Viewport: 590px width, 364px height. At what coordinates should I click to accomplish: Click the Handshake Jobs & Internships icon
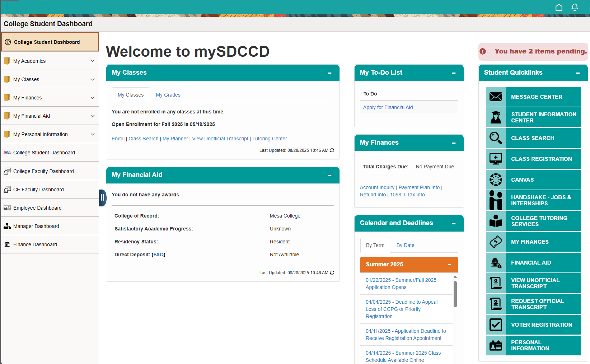coord(496,200)
